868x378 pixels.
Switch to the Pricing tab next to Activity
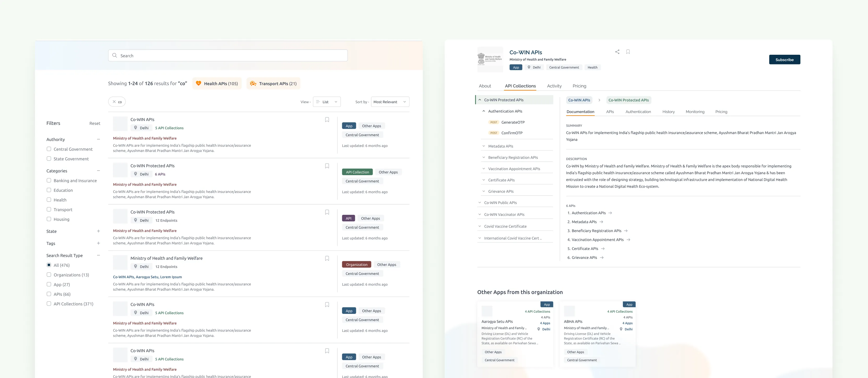[579, 86]
